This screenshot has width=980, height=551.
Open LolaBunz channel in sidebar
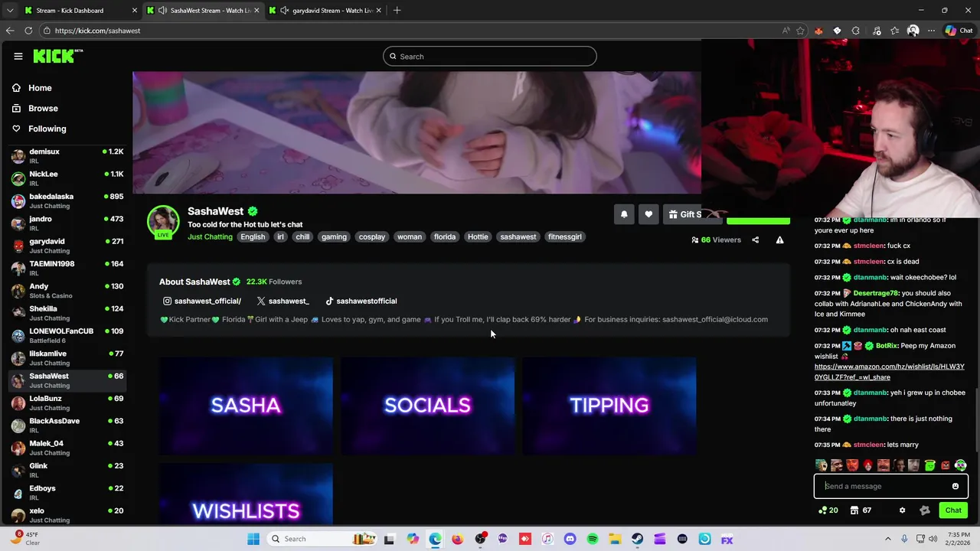[x=67, y=403]
